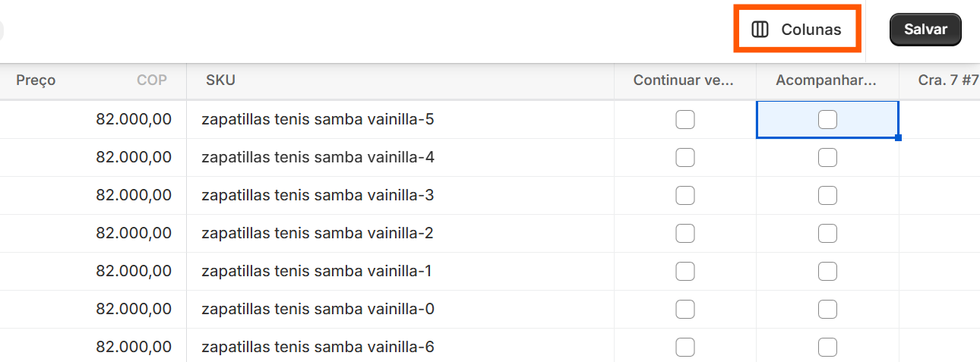The width and height of the screenshot is (980, 362).
Task: Toggle Acompanhar checkbox for vainilla-6 row
Action: (x=827, y=348)
